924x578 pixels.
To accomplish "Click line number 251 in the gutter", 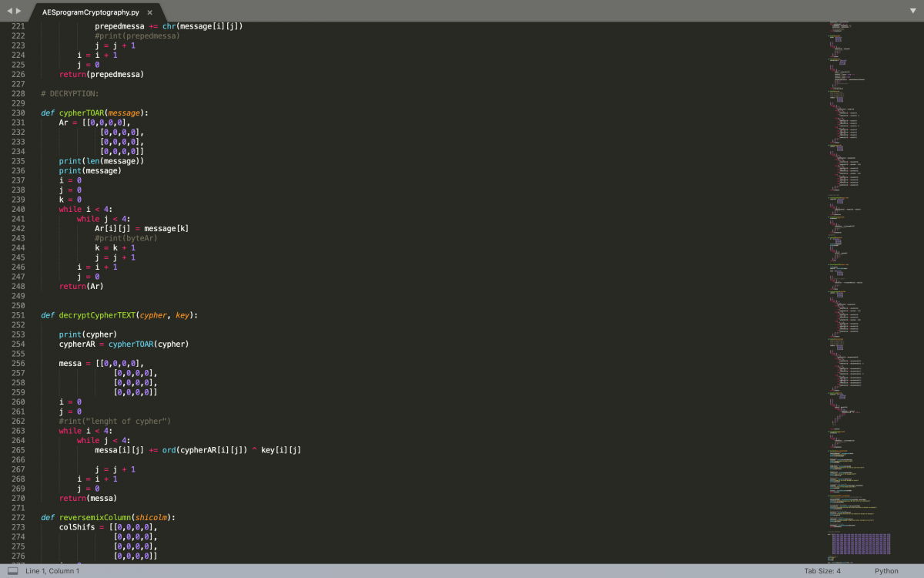I will click(x=18, y=315).
